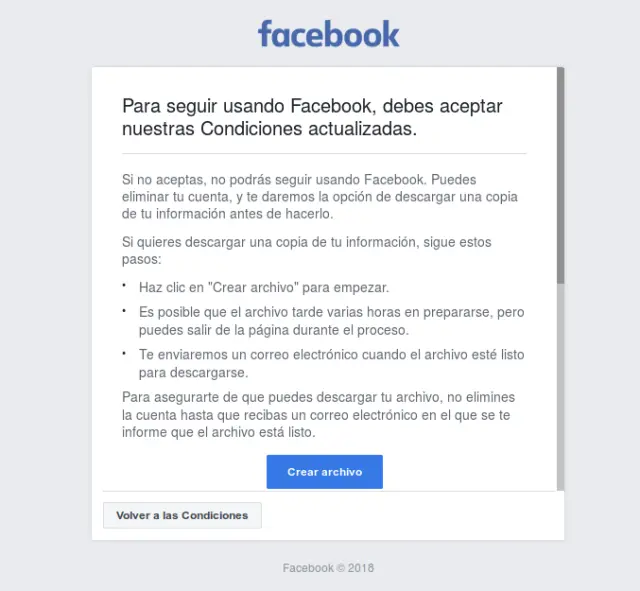640x591 pixels.
Task: Click the paragraph starting 'Para asegurarte de que'
Action: coord(318,415)
